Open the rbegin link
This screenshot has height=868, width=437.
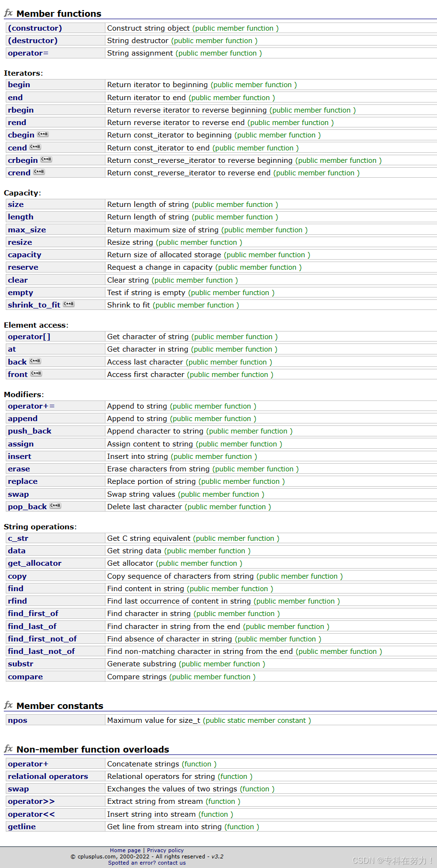coord(21,110)
